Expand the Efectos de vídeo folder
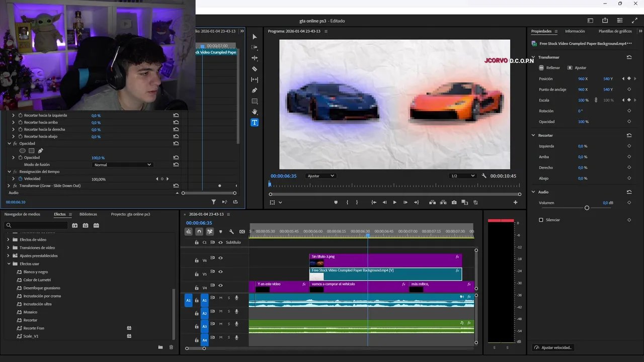Image resolution: width=644 pixels, height=362 pixels. (x=9, y=240)
